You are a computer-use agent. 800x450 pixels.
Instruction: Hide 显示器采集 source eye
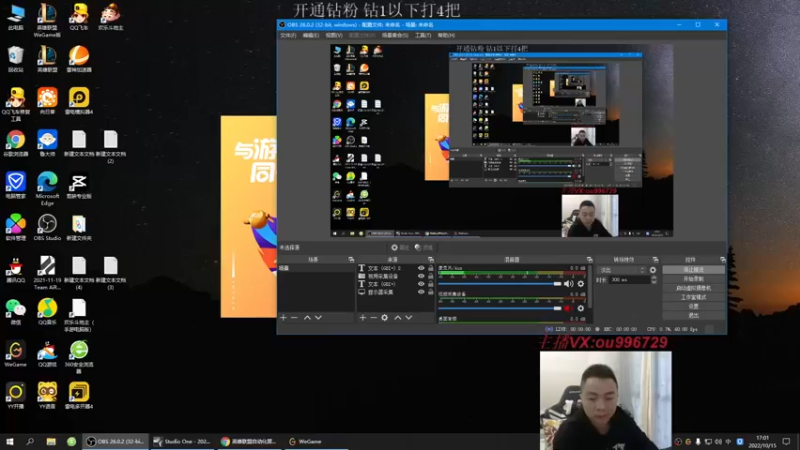421,292
